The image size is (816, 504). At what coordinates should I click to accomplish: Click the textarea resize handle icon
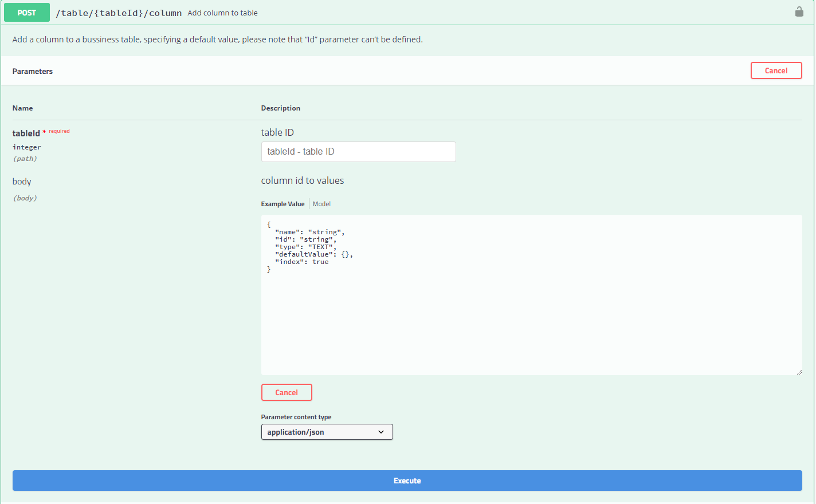799,372
